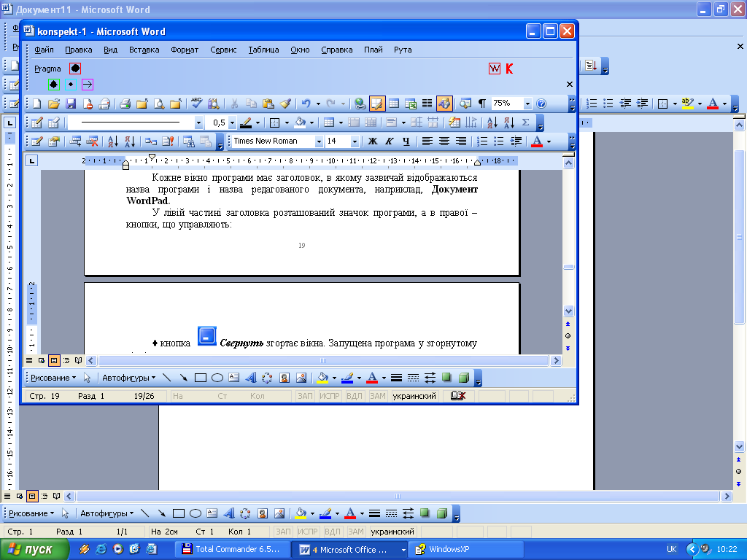
Task: Expand Автофигуры menu in Документ11 window
Action: (107, 513)
